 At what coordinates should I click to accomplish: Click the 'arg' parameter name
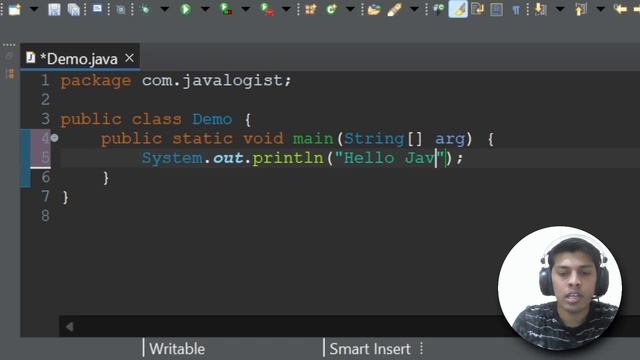[450, 140]
